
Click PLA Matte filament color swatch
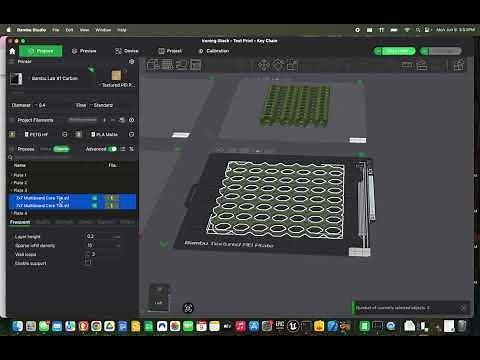coord(79,134)
